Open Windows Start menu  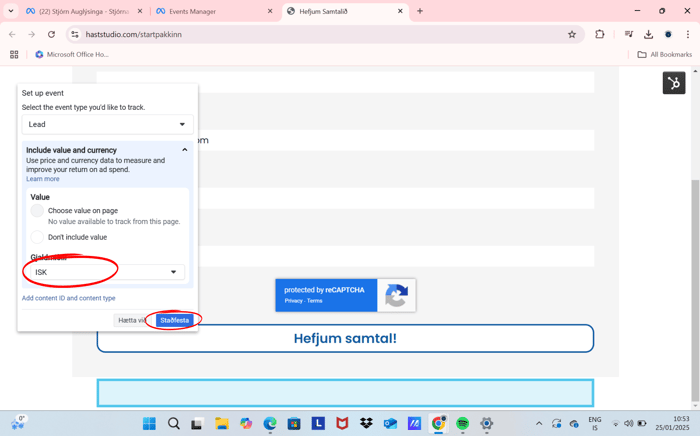tap(149, 423)
